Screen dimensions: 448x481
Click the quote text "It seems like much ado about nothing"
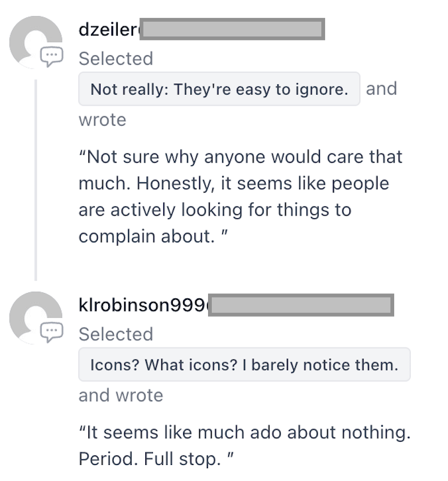point(244,433)
